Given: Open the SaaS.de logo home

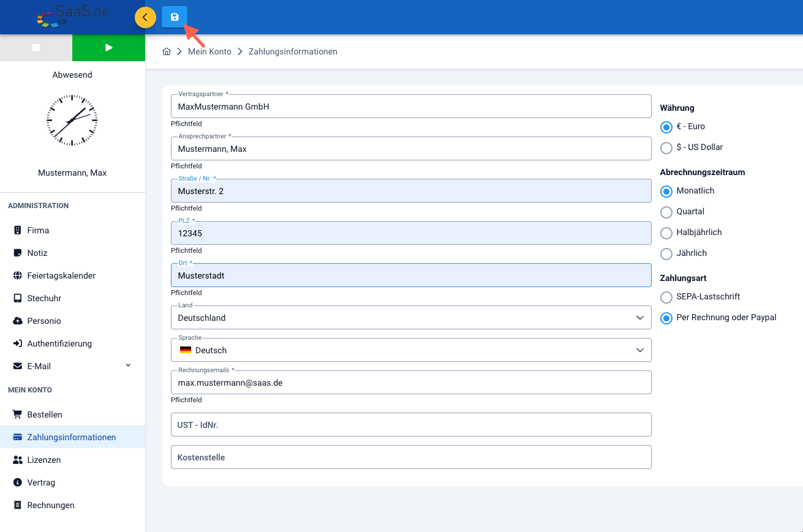Looking at the screenshot, I should click(73, 17).
